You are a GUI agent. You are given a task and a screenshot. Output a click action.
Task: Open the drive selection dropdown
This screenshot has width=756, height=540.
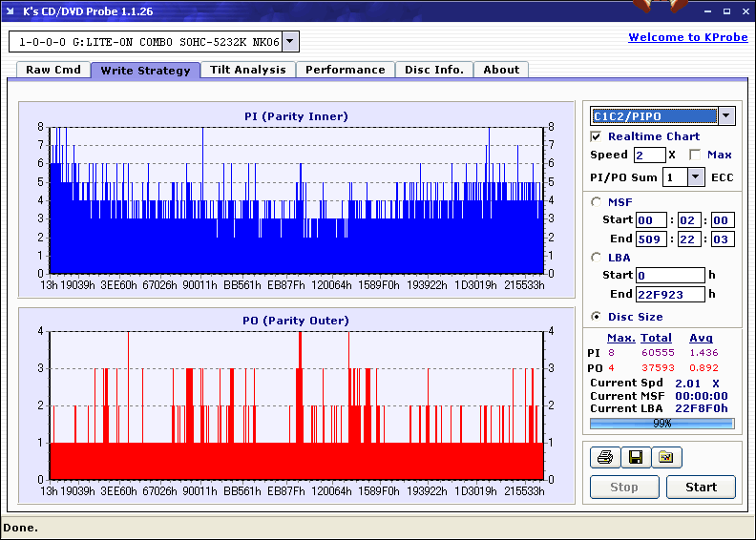click(291, 42)
